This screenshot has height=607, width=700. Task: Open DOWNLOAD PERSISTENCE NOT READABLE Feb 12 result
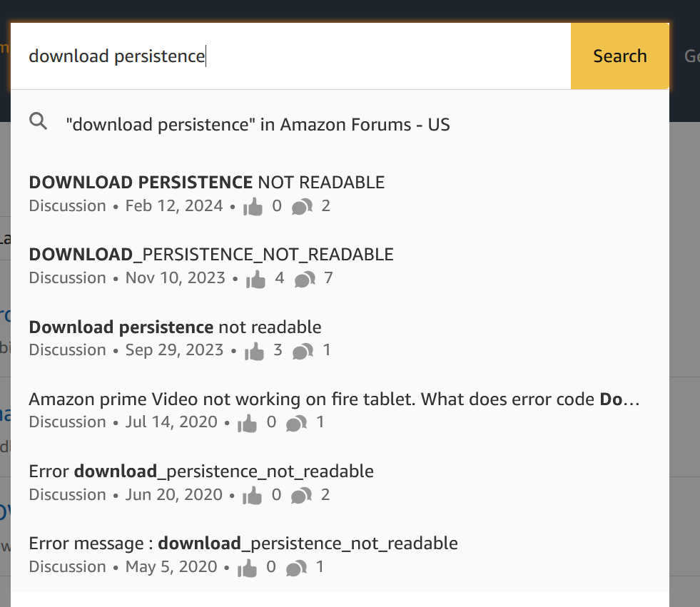207,183
